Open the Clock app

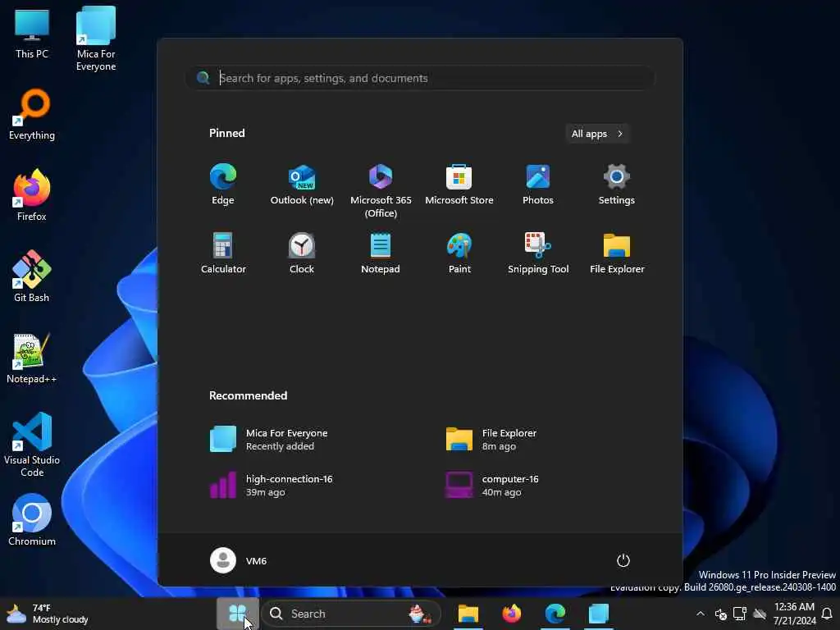(302, 253)
